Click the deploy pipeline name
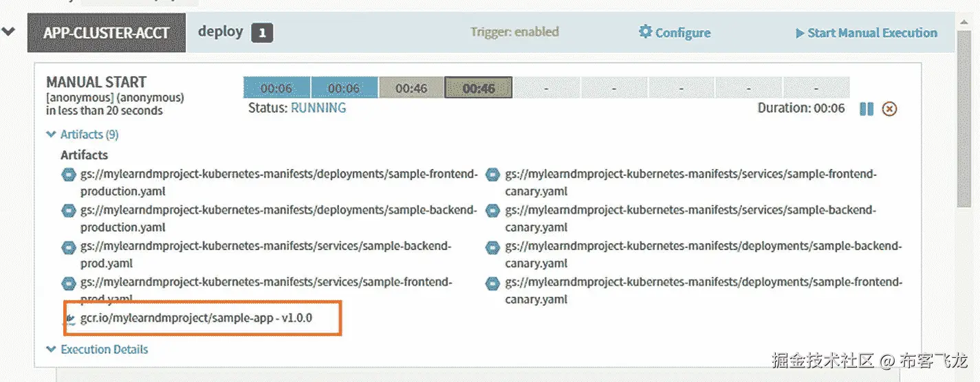This screenshot has height=382, width=980. coord(221,32)
